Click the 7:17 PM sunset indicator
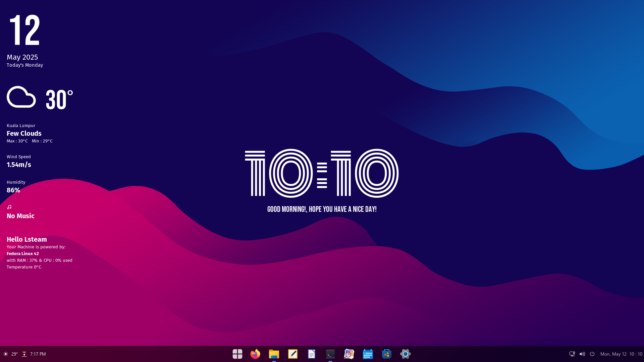Image resolution: width=644 pixels, height=362 pixels. (x=34, y=354)
